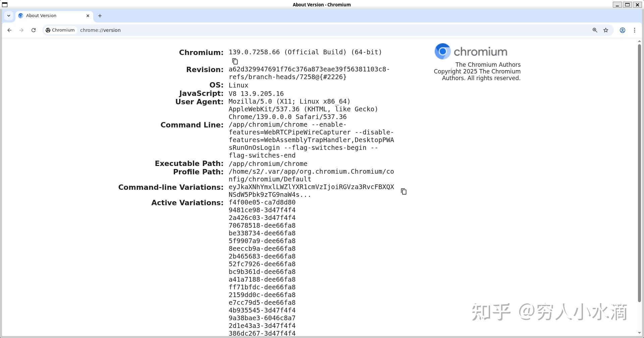Click the page reload icon
Screen dimensions: 644x338
pyautogui.click(x=34, y=30)
